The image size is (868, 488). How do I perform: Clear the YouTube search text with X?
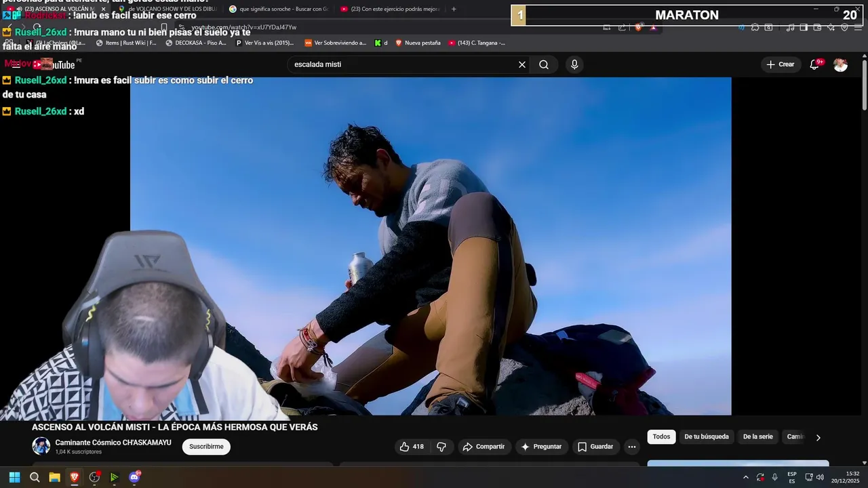[x=522, y=64]
